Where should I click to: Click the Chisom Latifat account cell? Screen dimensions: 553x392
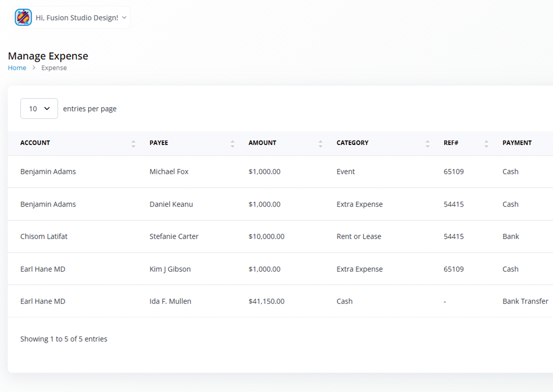click(x=44, y=236)
